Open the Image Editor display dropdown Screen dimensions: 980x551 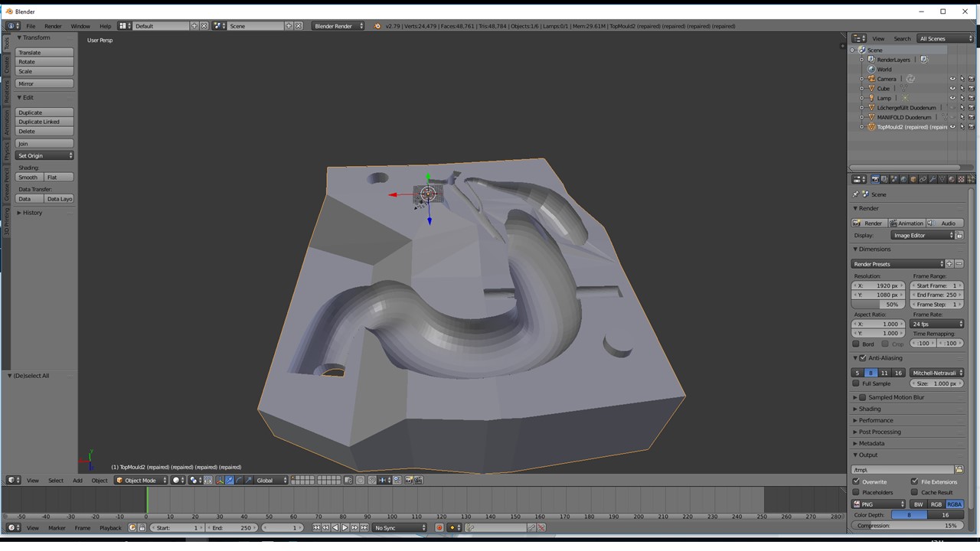(922, 235)
